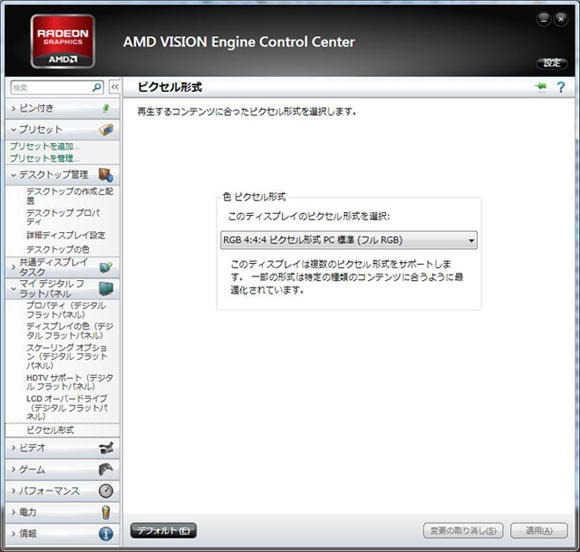Viewport: 580px width, 552px height.
Task: Expand the 情報 section
Action: [x=14, y=534]
